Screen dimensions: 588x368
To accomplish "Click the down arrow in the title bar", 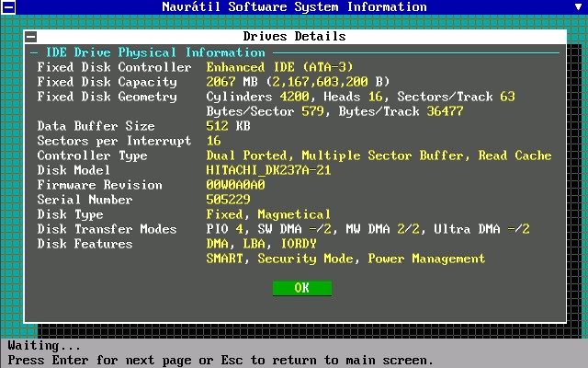I will click(579, 6).
